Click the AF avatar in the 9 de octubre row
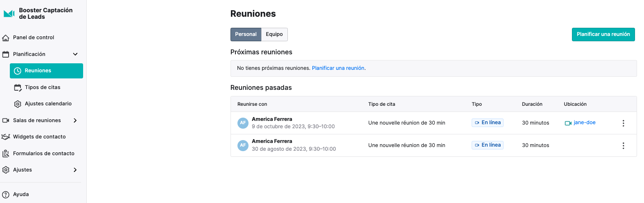The width and height of the screenshot is (644, 203). click(x=243, y=123)
